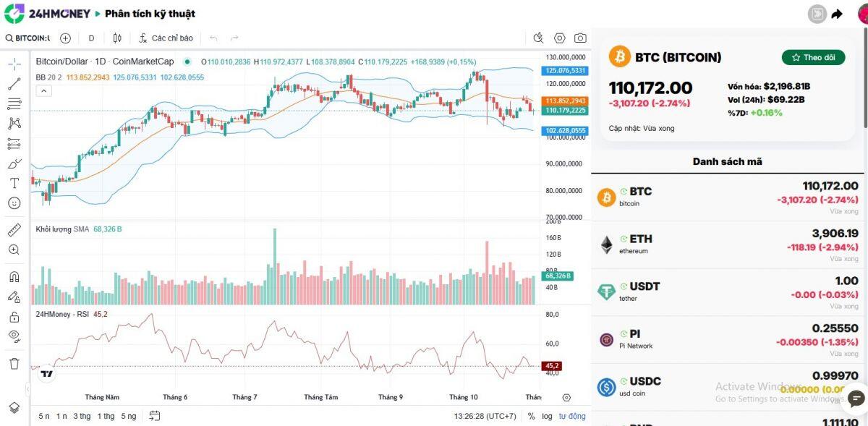868x426 pixels.
Task: Click the page scrollbar on right edge
Action: (865, 80)
